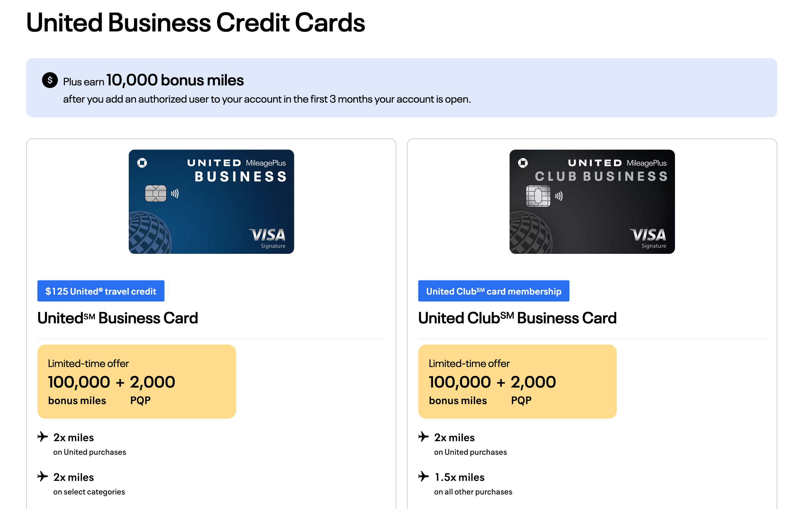Click the 1.5x miles on all other purchases text

coord(473,484)
